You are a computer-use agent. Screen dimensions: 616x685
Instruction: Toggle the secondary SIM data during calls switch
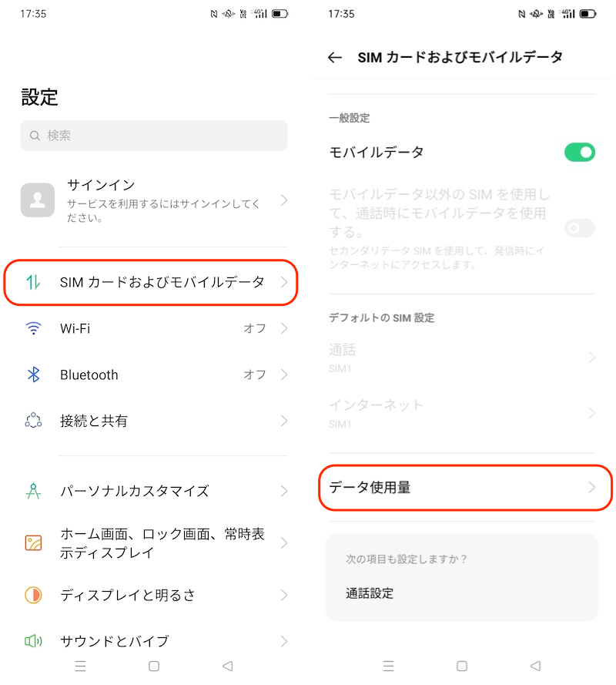[x=579, y=227]
